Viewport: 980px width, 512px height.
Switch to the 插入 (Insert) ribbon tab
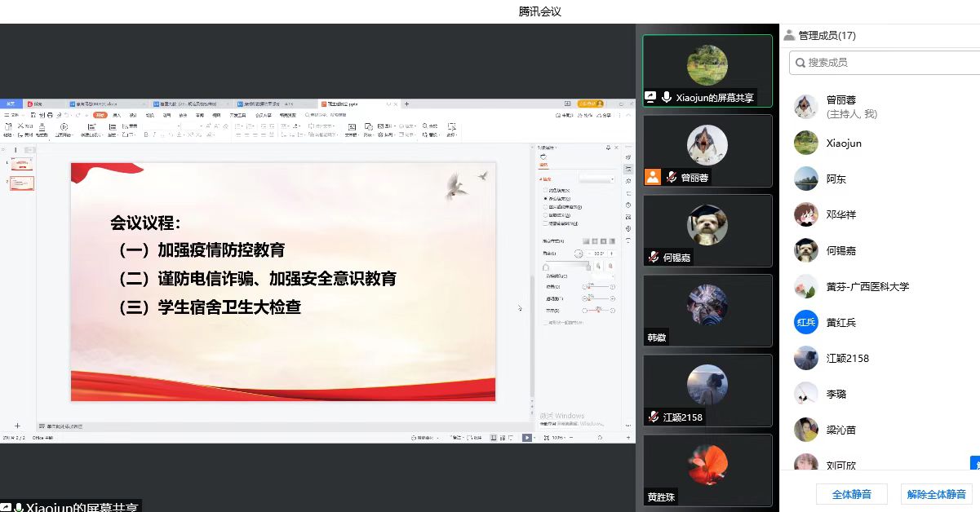(117, 115)
